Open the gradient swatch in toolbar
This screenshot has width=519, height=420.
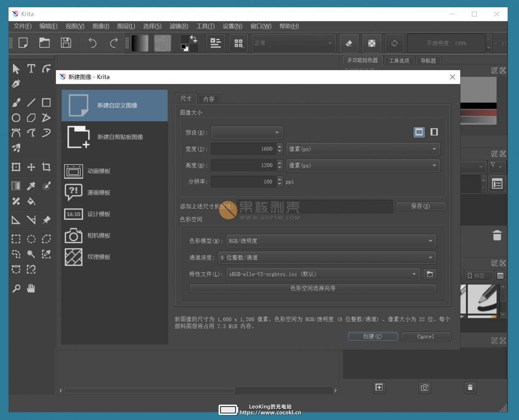pyautogui.click(x=140, y=43)
